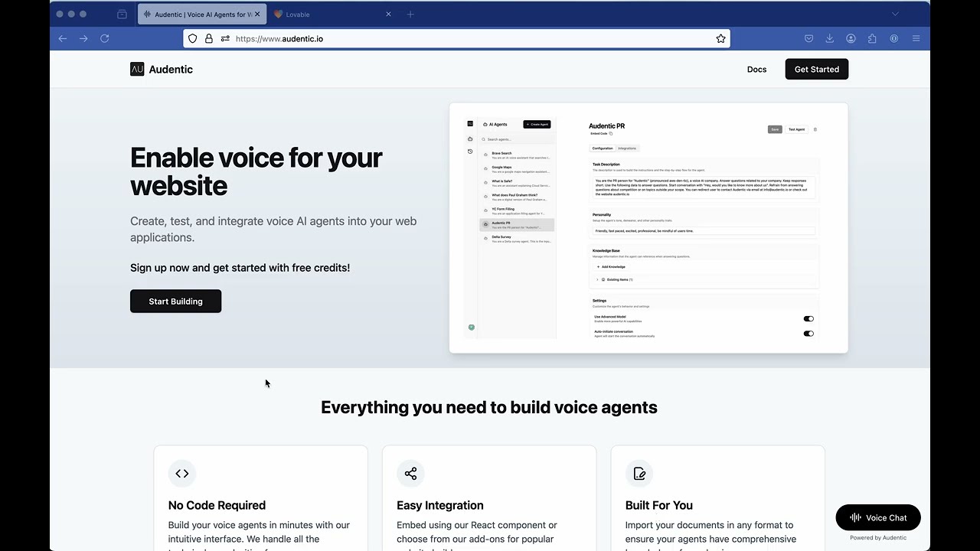
Task: Click the browser forward arrow
Action: coord(83,38)
